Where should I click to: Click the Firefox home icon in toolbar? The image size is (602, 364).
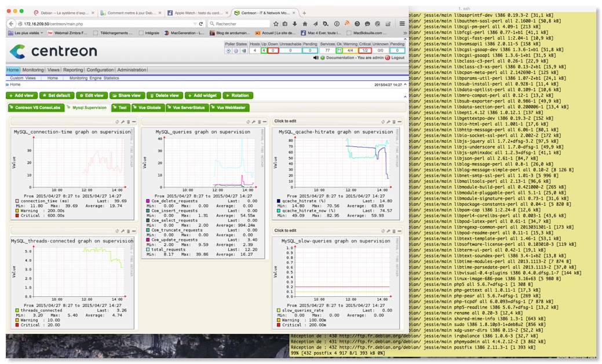click(x=304, y=24)
